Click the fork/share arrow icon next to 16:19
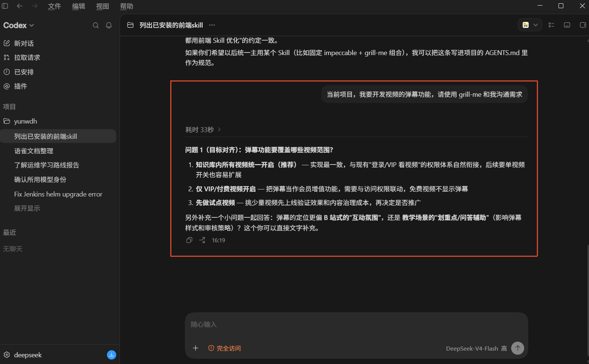Screen dimensions: 589x364 tap(202, 240)
